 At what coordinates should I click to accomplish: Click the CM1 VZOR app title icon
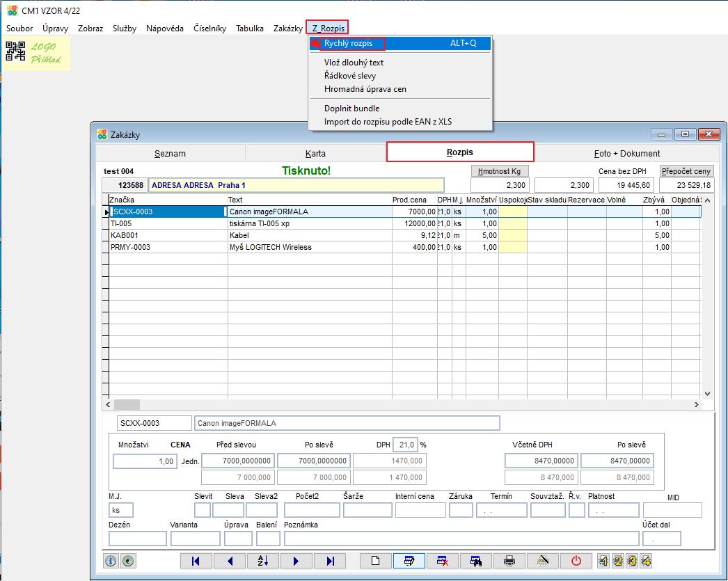13,10
